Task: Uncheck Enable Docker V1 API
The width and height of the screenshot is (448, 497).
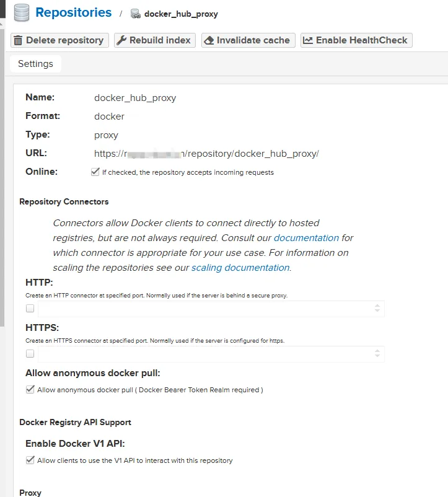Action: [x=30, y=460]
